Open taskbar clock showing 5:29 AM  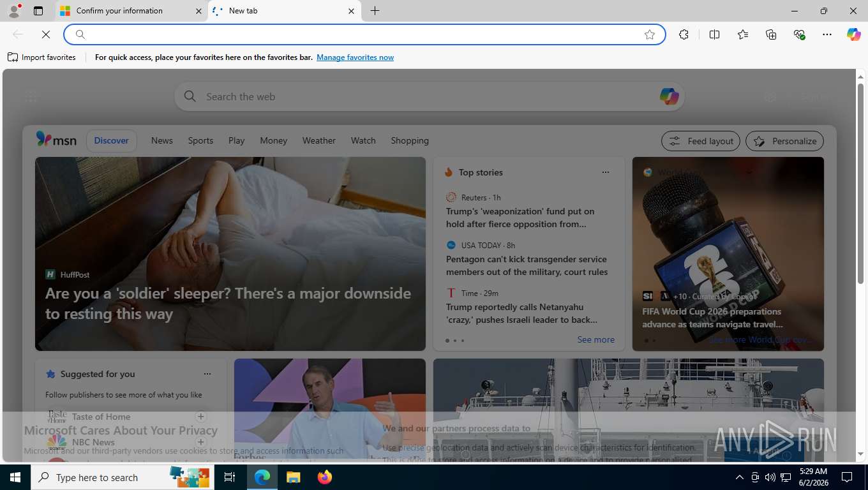pos(813,477)
